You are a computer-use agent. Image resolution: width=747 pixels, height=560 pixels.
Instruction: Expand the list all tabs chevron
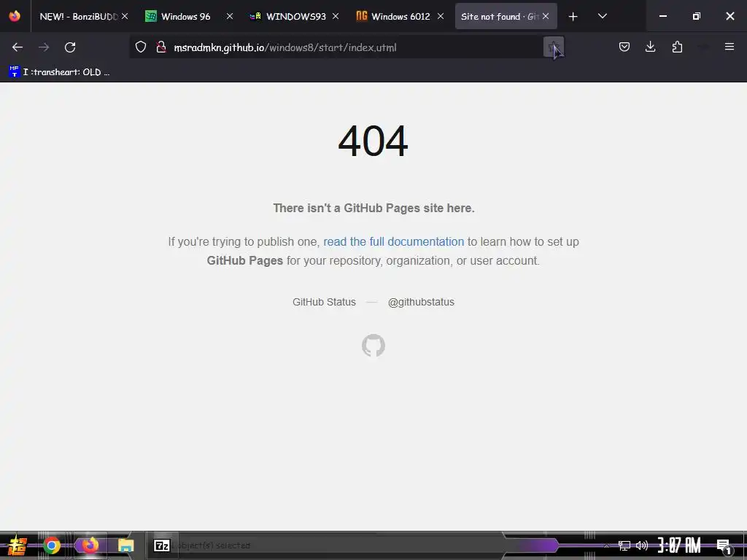pos(602,16)
